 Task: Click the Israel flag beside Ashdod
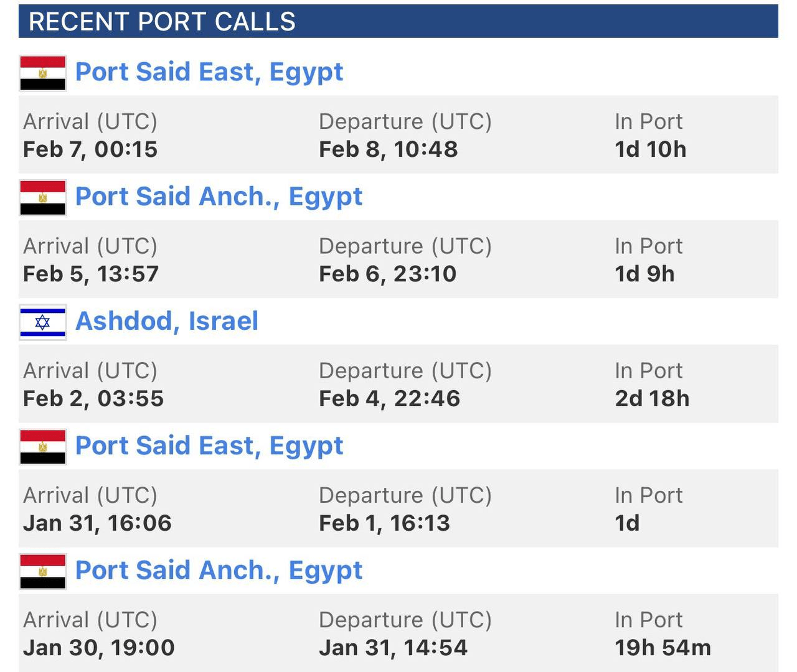[x=43, y=322]
